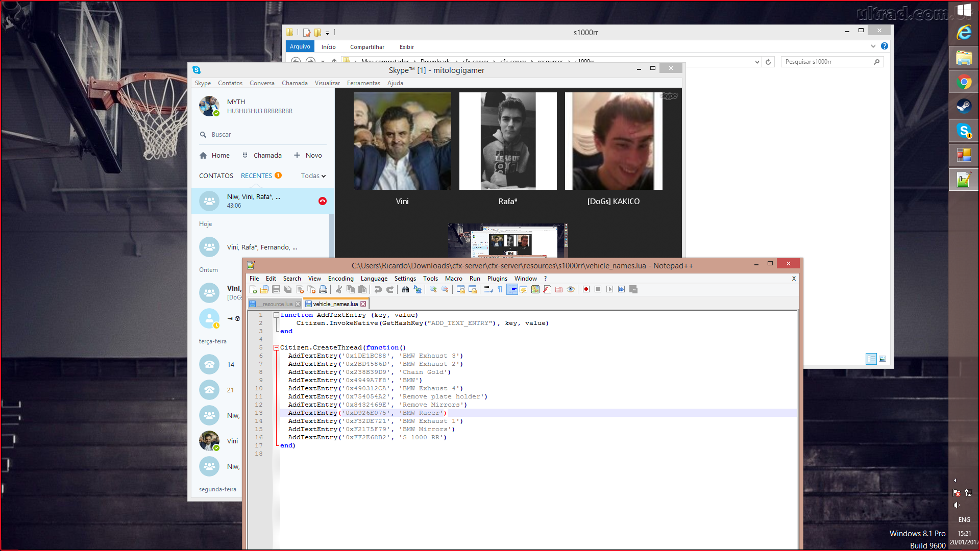Click the Zoom In magnifier icon

433,289
